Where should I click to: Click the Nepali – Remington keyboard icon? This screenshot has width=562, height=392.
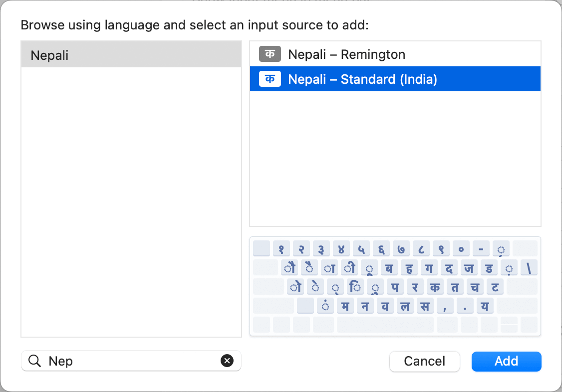coord(270,54)
